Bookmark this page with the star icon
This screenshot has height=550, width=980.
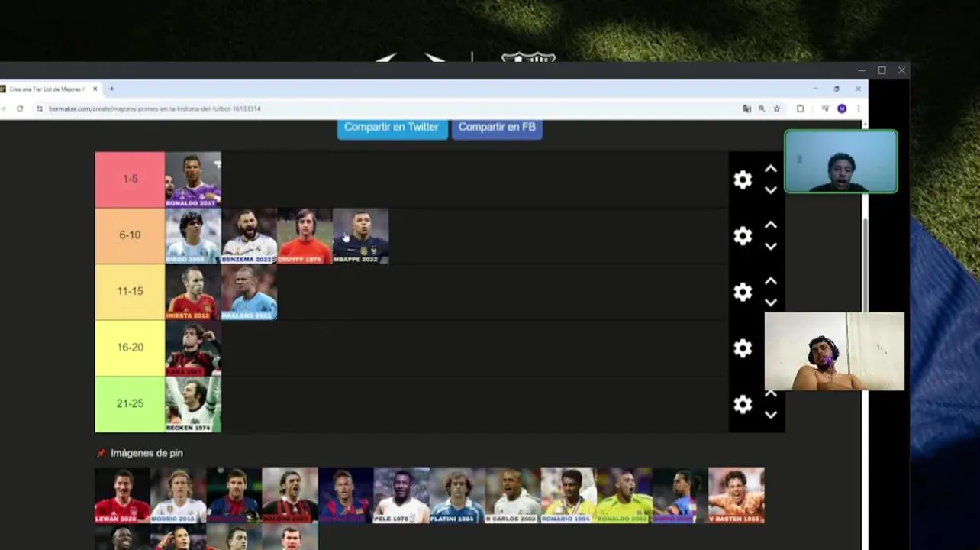777,108
